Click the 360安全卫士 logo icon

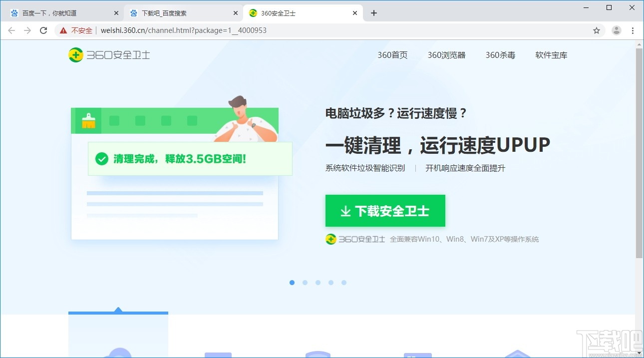[x=75, y=55]
